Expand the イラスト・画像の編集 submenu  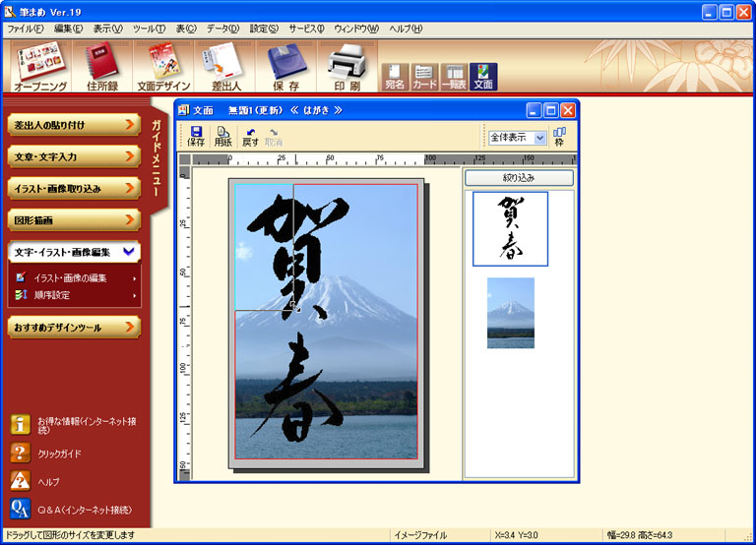click(x=135, y=278)
